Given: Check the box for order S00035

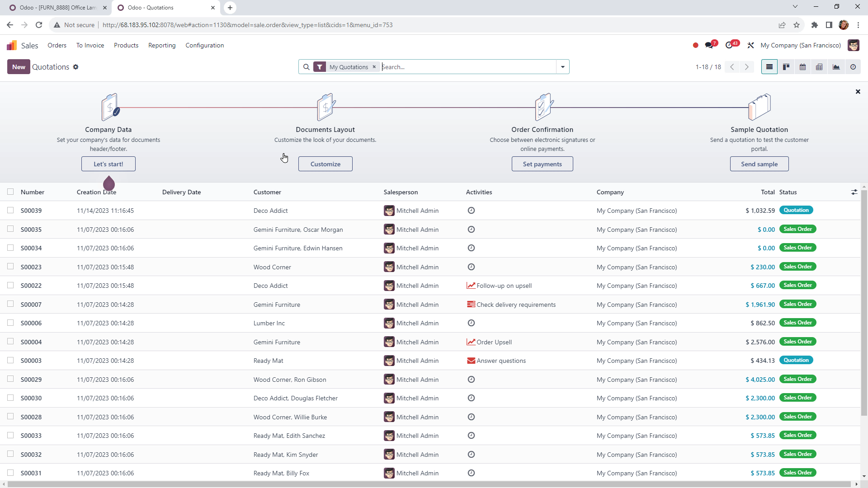Looking at the screenshot, I should (x=10, y=229).
